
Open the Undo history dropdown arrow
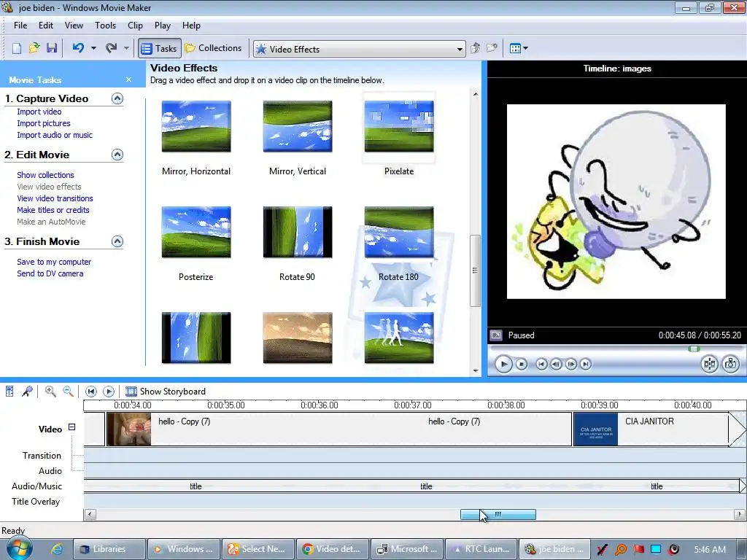93,48
